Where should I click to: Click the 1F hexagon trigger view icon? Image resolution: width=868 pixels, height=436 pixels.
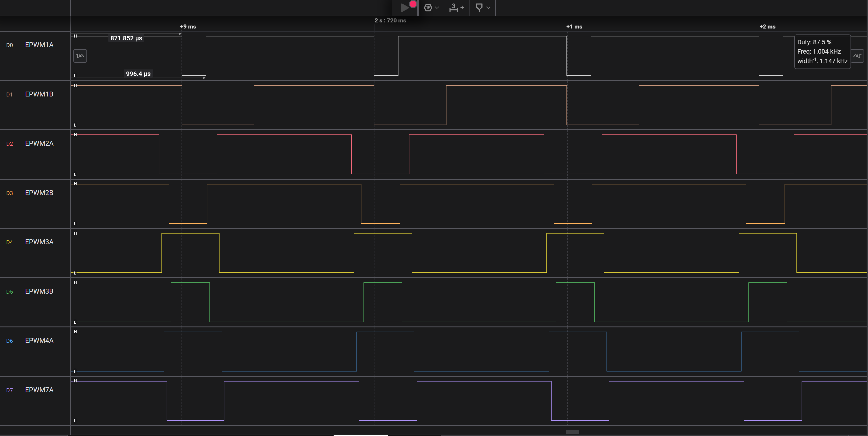click(x=428, y=7)
